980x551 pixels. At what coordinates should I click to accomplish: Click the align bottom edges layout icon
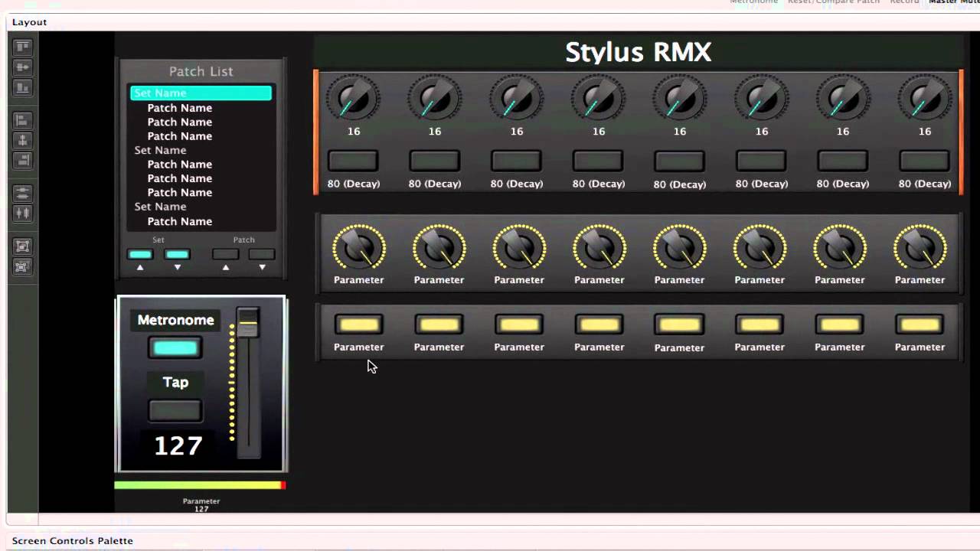(x=22, y=88)
